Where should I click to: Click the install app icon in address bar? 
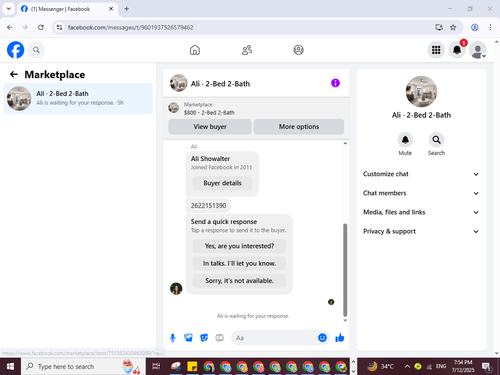[439, 27]
